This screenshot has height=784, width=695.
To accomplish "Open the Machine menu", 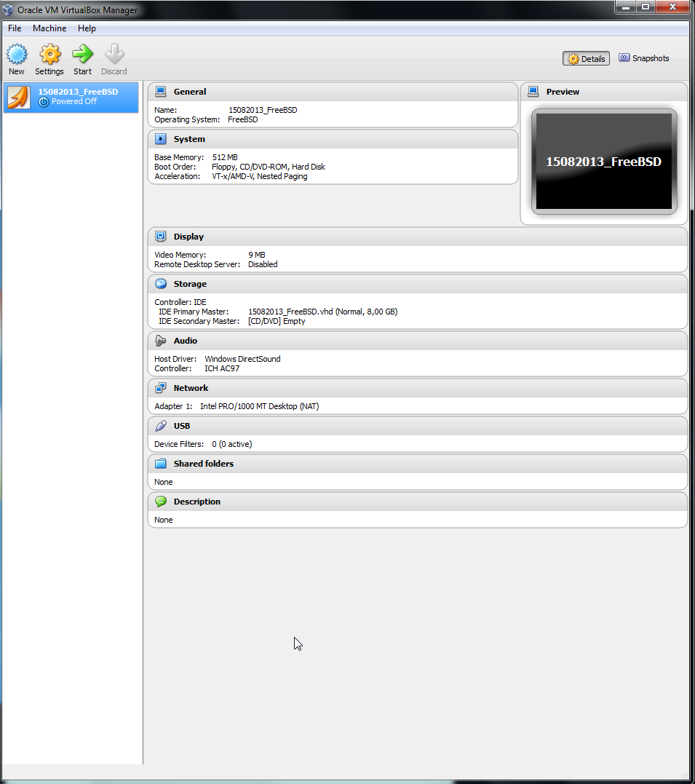I will click(x=49, y=28).
